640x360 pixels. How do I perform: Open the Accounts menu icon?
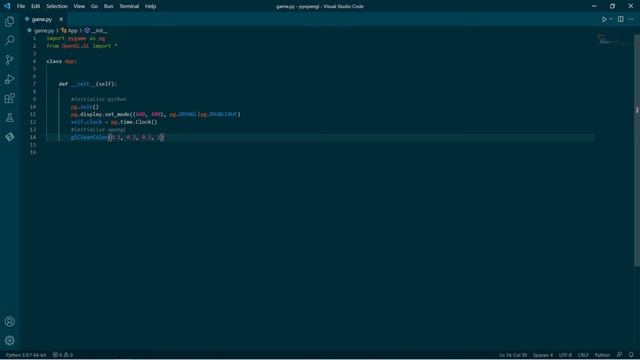[x=9, y=322]
